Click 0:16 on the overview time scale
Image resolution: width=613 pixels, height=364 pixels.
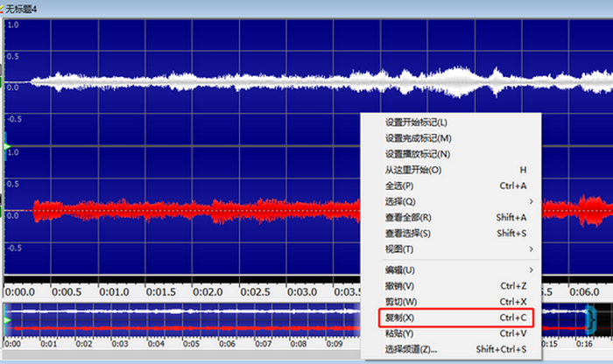point(584,344)
